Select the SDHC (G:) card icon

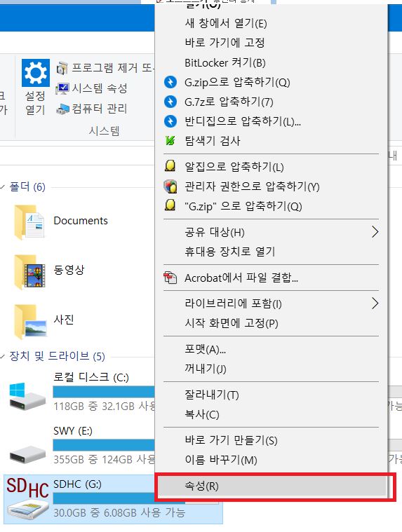coord(27,499)
